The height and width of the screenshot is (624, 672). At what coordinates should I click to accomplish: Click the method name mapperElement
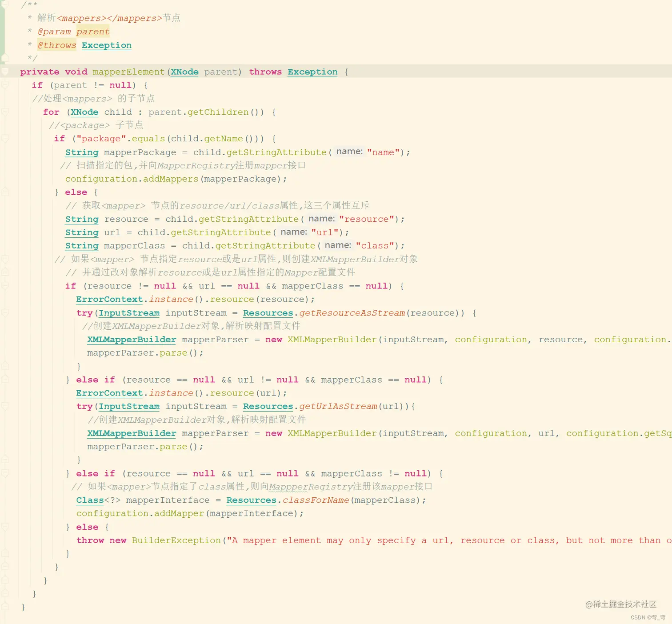pos(129,72)
